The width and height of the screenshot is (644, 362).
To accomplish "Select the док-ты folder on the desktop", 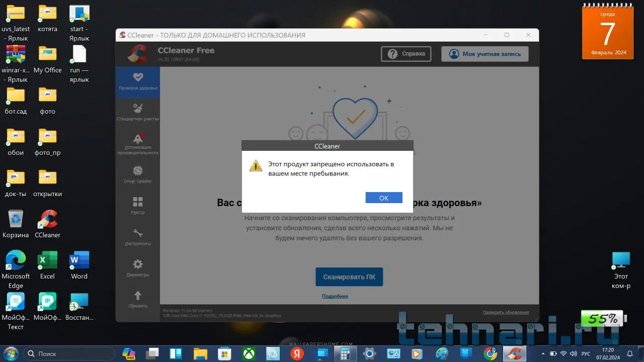I will pyautogui.click(x=16, y=184).
